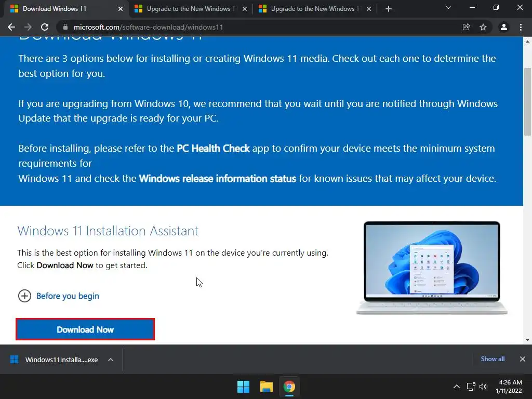Open Chrome three-dot menu
Image resolution: width=532 pixels, height=399 pixels.
521,27
